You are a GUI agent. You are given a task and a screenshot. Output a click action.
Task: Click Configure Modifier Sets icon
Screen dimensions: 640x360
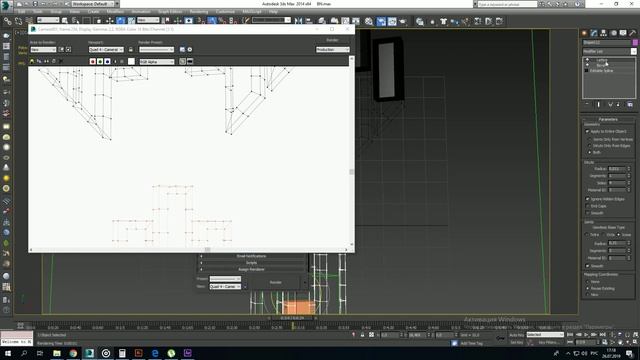pyautogui.click(x=630, y=104)
